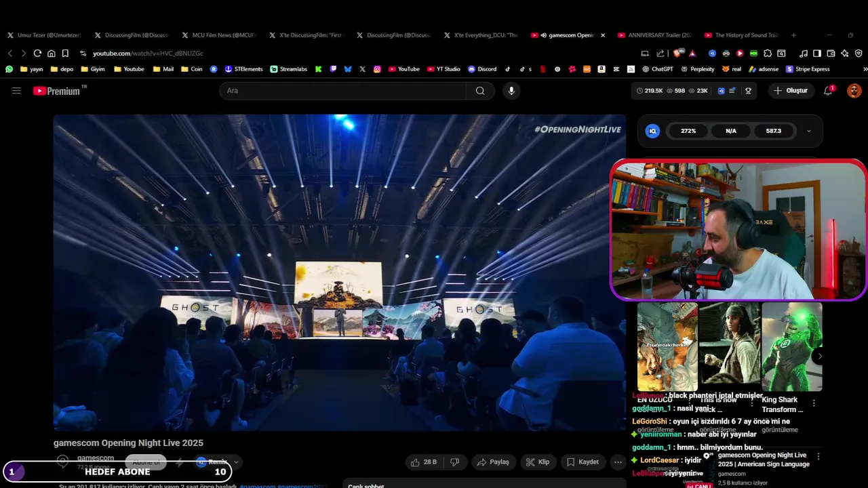Viewport: 868px width, 488px height.
Task: Bookmark this page icon in address bar
Action: pos(65,54)
